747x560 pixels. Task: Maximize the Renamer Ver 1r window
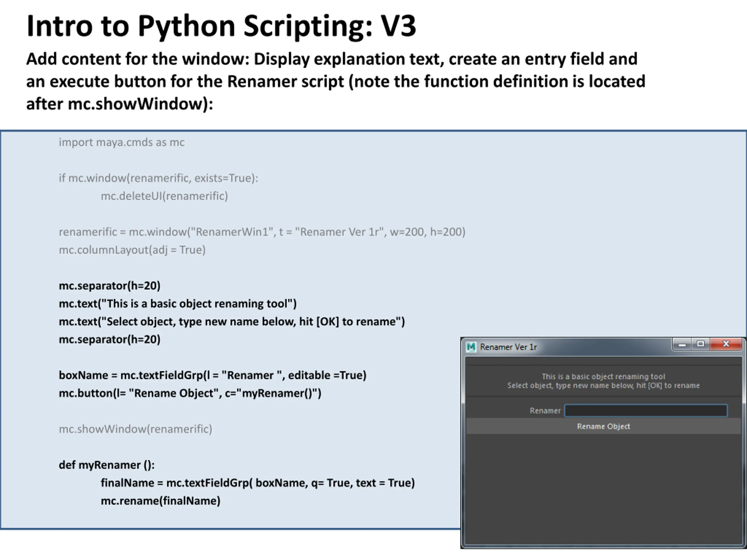click(x=700, y=344)
